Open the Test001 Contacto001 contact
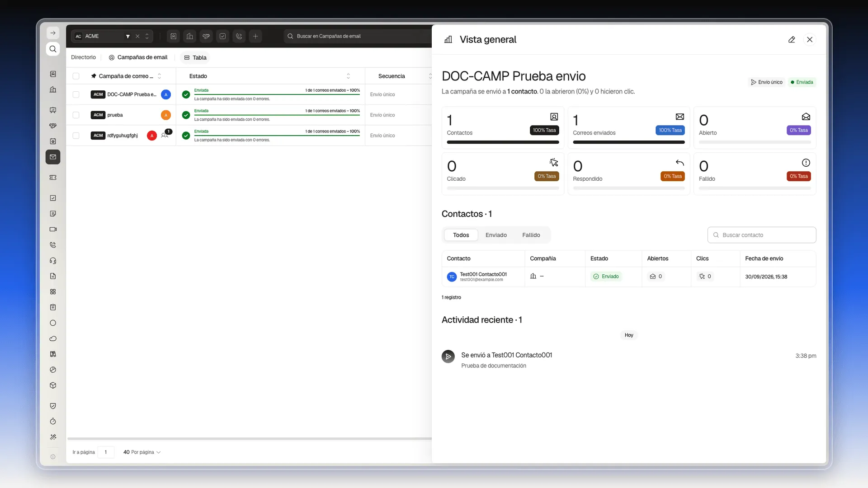 tap(483, 274)
